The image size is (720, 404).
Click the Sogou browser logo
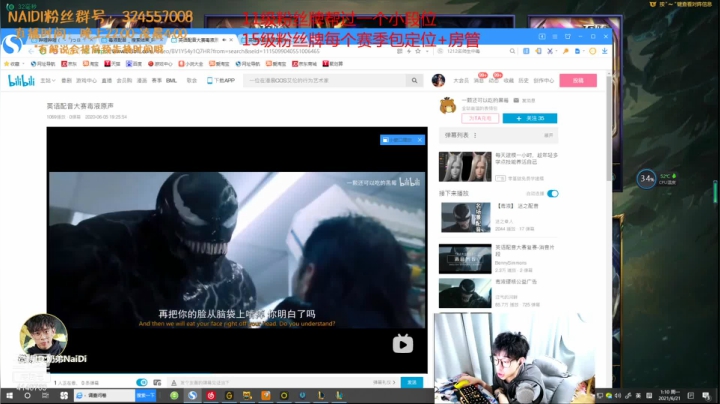pos(12,45)
